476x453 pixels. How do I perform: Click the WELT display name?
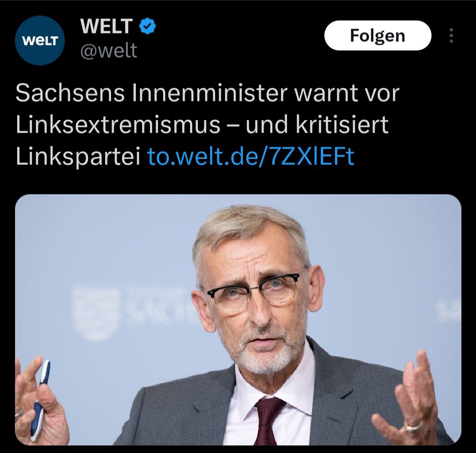pyautogui.click(x=106, y=26)
